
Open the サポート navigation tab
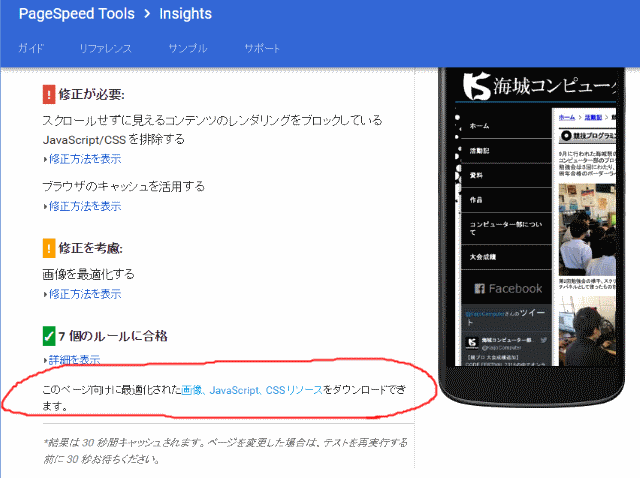(262, 48)
